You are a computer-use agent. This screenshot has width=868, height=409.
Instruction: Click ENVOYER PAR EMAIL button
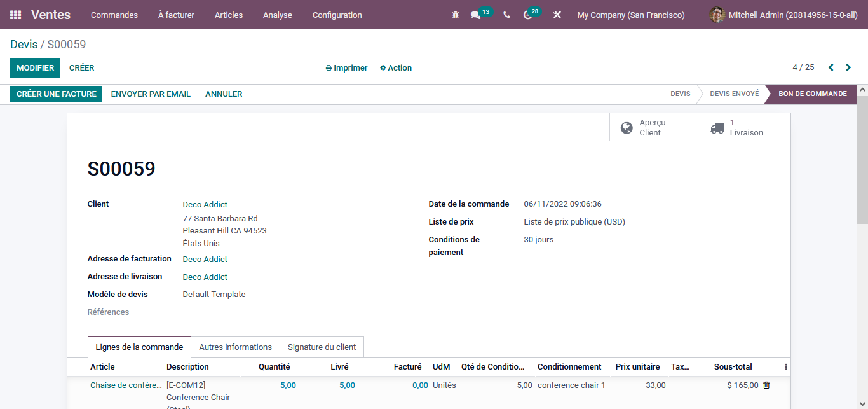[151, 94]
